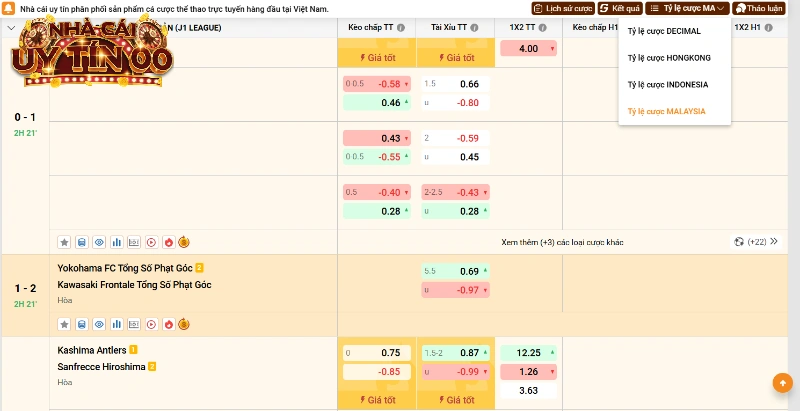This screenshot has width=800, height=411.
Task: Select handicap odds 0 0.5 -0.58
Action: click(377, 84)
